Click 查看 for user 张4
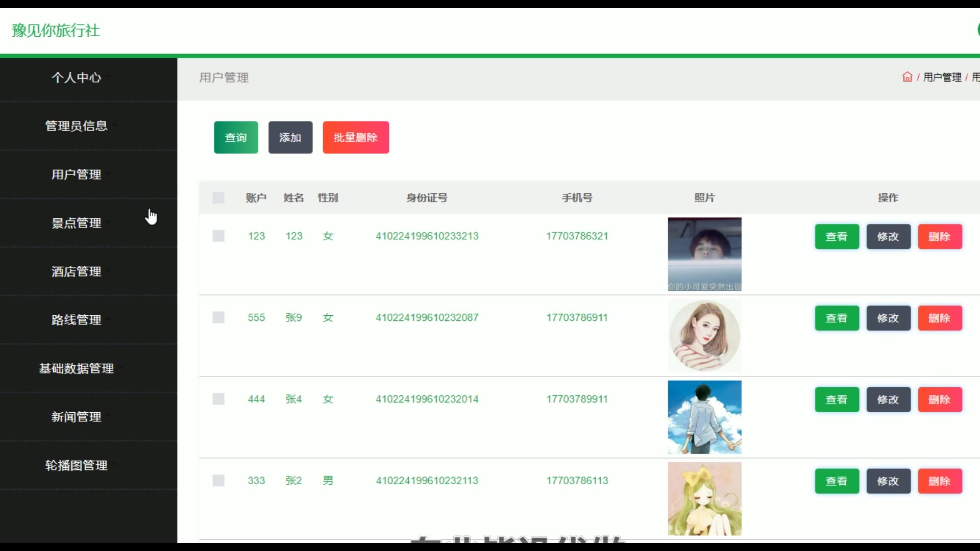The image size is (980, 551). click(x=837, y=399)
